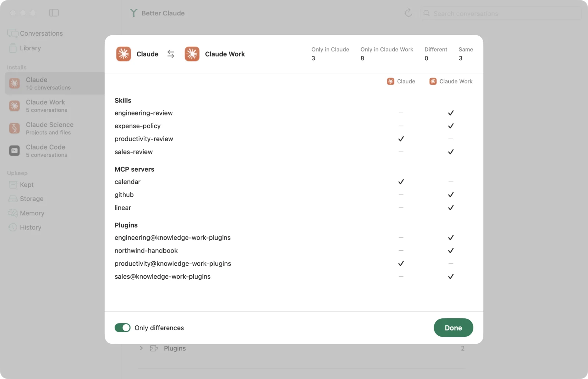Focus the Search conversations field
588x379 pixels.
coord(501,14)
